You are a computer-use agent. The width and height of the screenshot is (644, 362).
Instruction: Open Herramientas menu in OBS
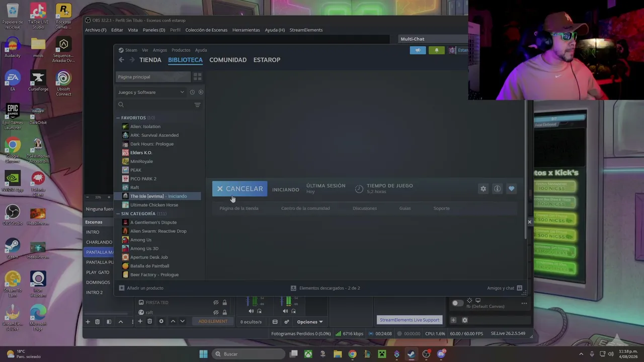pos(246,30)
